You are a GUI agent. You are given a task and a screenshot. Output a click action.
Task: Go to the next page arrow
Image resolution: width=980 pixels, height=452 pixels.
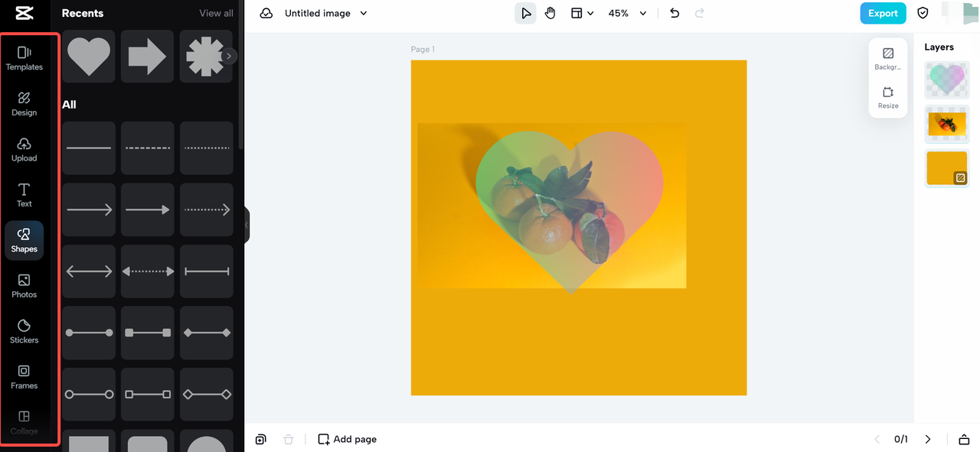(928, 439)
